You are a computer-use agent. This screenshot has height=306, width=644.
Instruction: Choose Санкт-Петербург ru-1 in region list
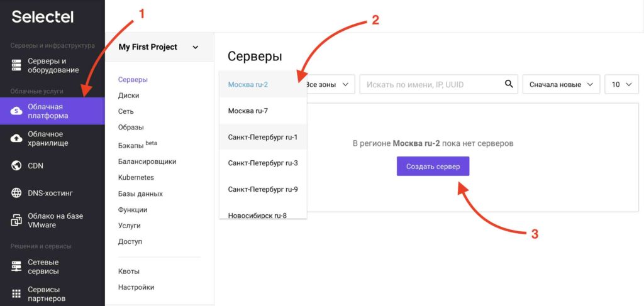(264, 137)
